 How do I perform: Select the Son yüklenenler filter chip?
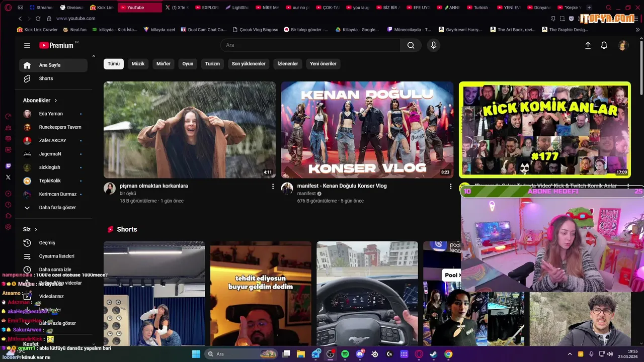click(x=249, y=64)
